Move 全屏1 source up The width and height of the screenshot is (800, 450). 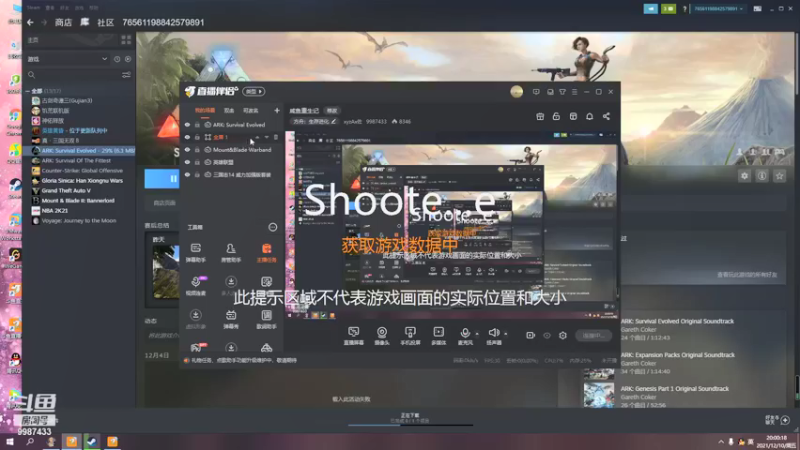click(257, 137)
